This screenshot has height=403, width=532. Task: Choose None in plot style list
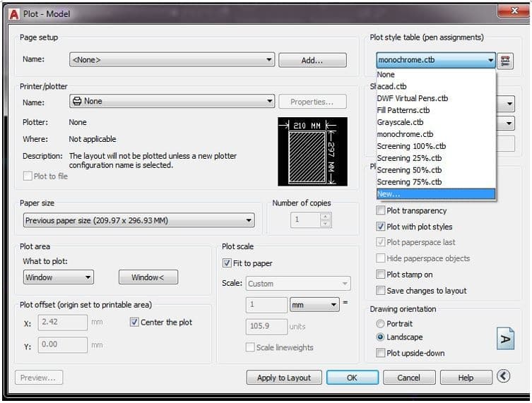(436, 75)
